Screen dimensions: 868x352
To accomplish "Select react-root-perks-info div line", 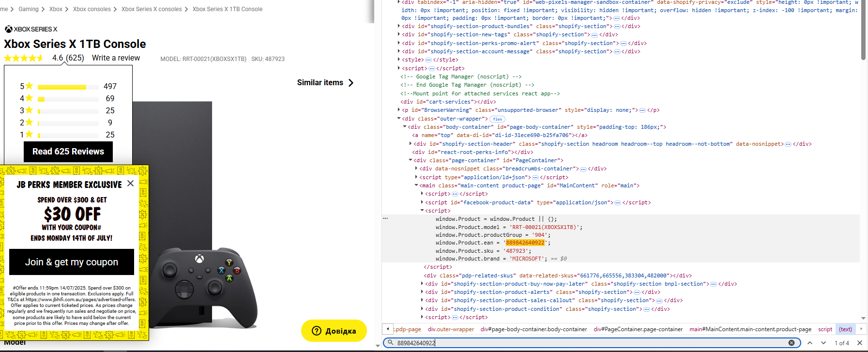I will pos(473,152).
